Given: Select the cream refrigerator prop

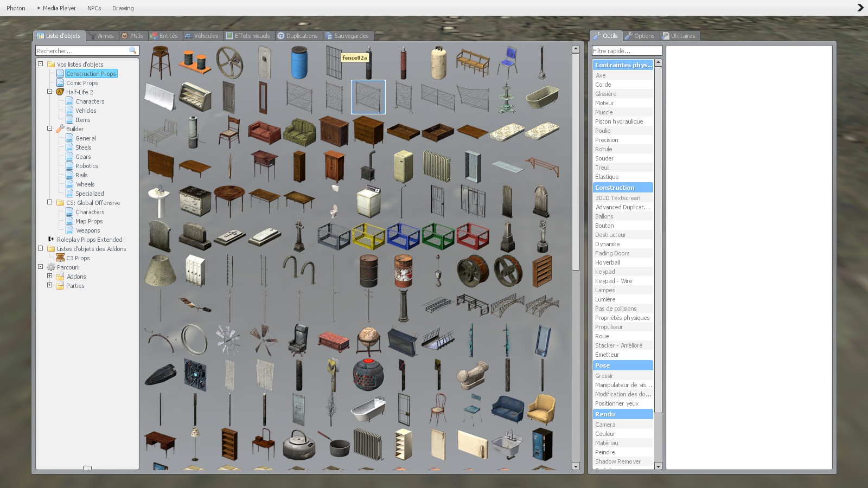Looking at the screenshot, I should (x=403, y=166).
